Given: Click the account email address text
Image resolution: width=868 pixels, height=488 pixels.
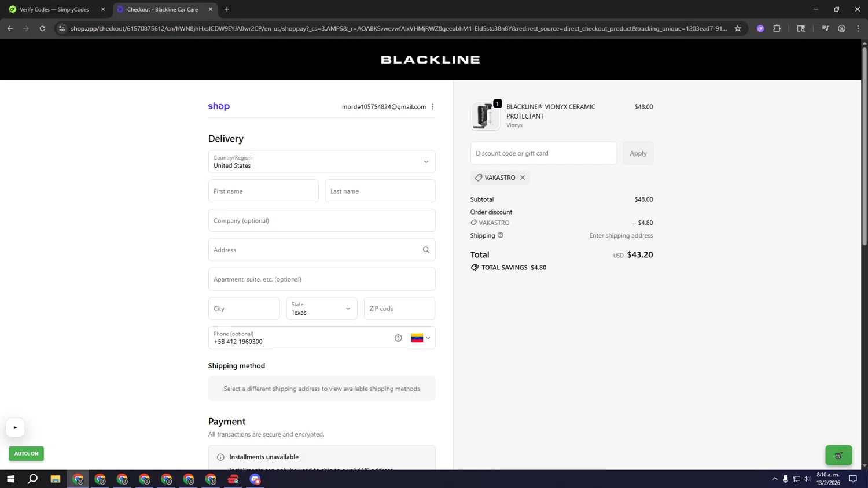Looking at the screenshot, I should (384, 106).
